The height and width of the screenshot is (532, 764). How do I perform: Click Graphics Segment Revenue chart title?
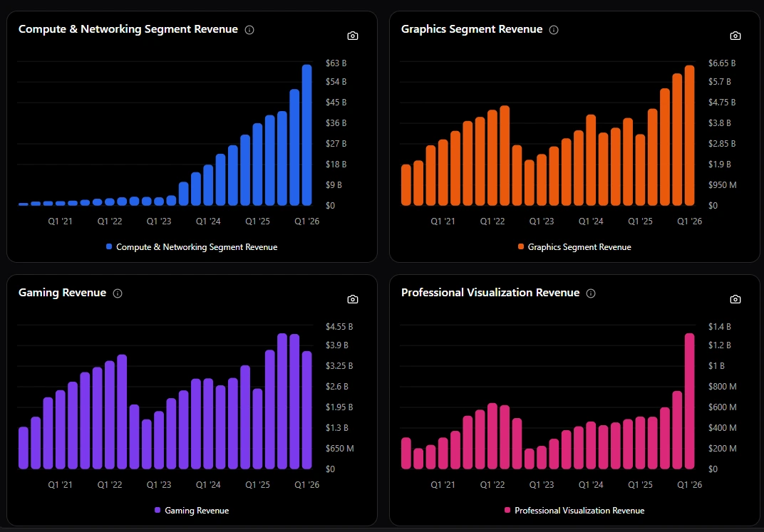click(472, 29)
